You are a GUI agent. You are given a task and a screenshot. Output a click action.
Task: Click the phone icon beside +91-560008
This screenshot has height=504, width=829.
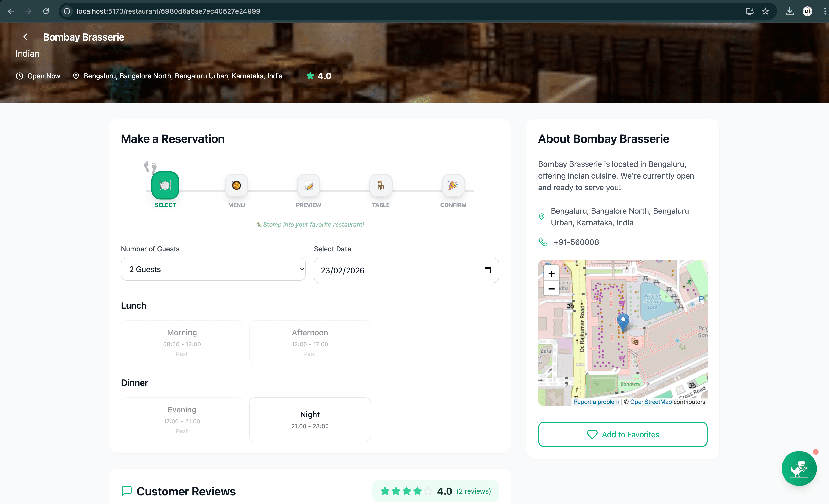coord(543,242)
